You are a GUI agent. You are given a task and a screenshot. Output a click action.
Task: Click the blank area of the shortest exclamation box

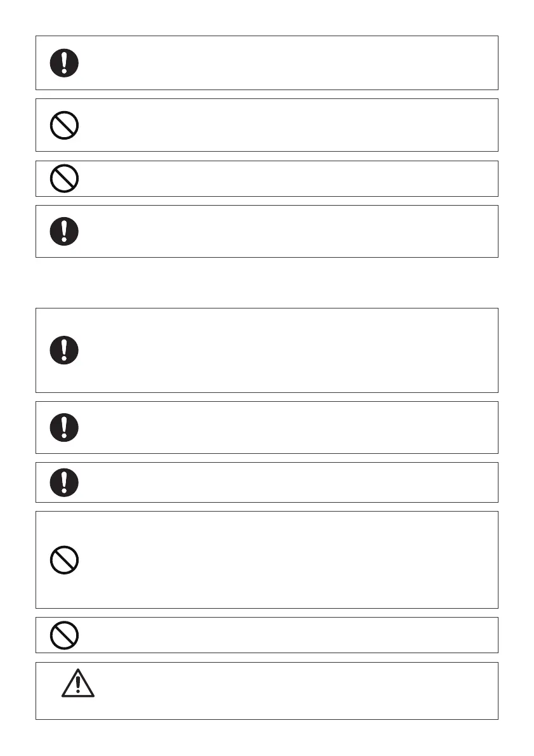[x=285, y=482]
